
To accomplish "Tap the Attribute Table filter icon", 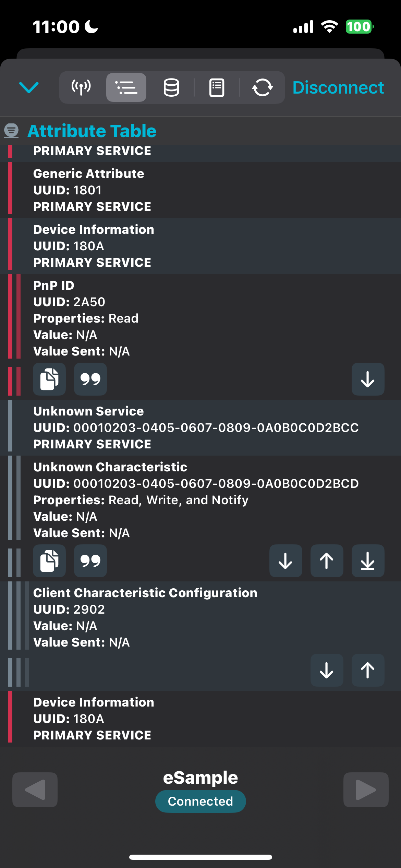I will coord(11,131).
